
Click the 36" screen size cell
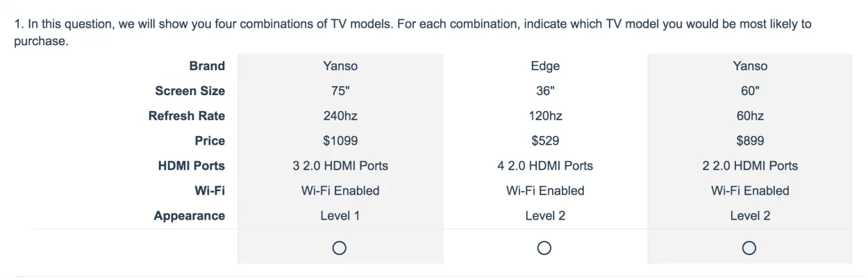[x=544, y=91]
